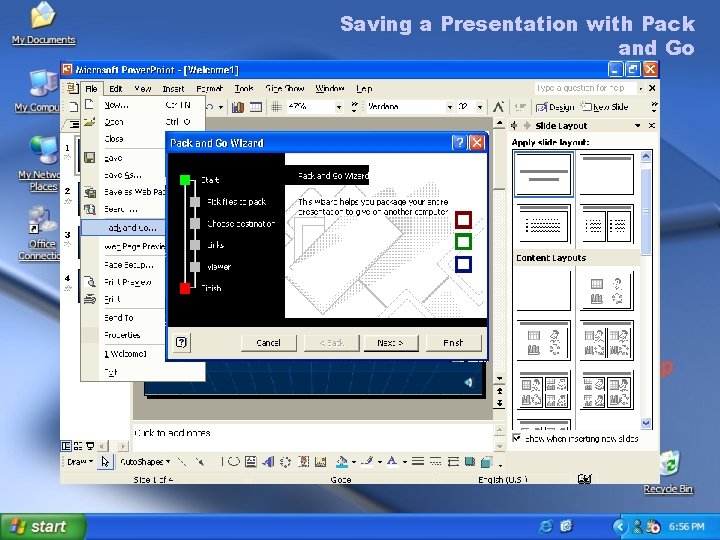Open the Slide Layout pane dropdown arrow
720x540 pixels.
638,125
